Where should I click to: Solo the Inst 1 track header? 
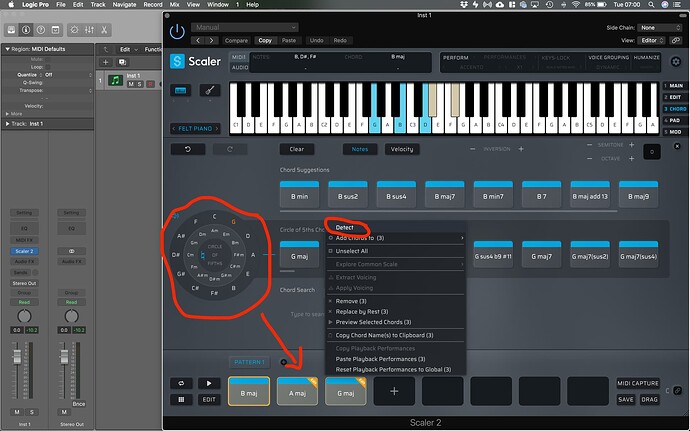click(139, 84)
